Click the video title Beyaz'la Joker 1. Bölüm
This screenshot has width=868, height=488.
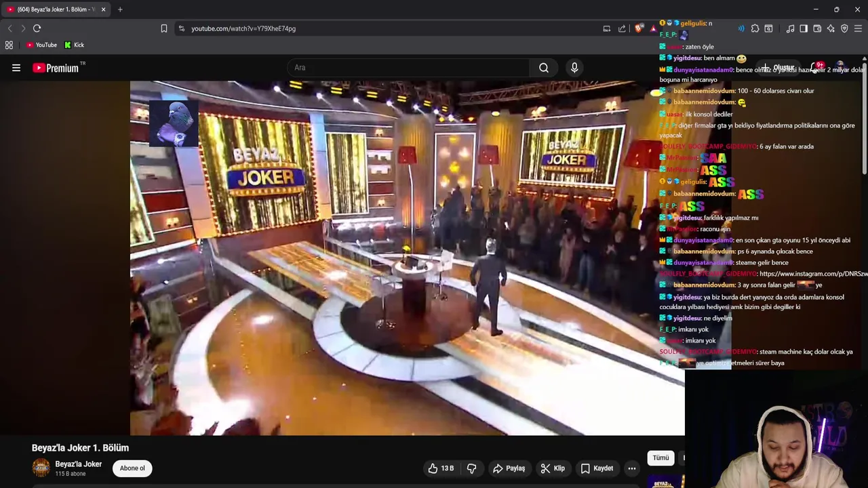pos(80,448)
